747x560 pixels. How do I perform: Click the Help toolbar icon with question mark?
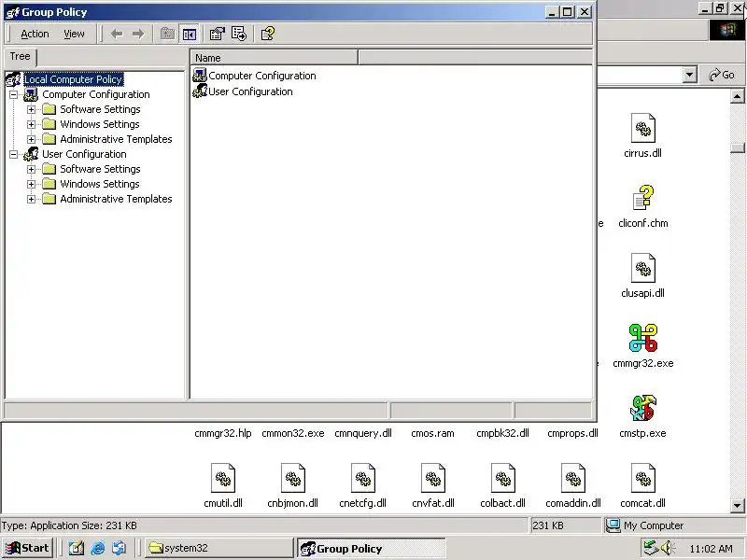268,34
